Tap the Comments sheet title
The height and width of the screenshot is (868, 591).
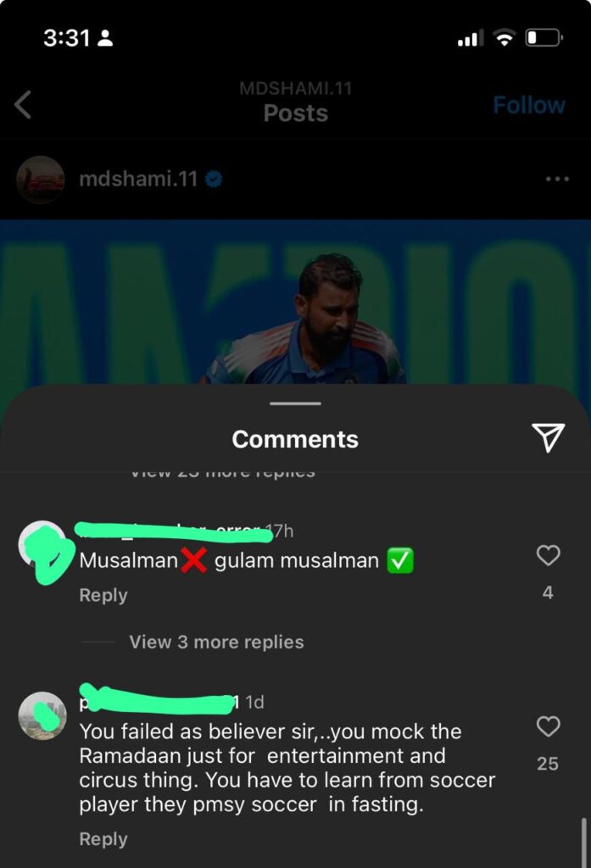click(x=295, y=439)
